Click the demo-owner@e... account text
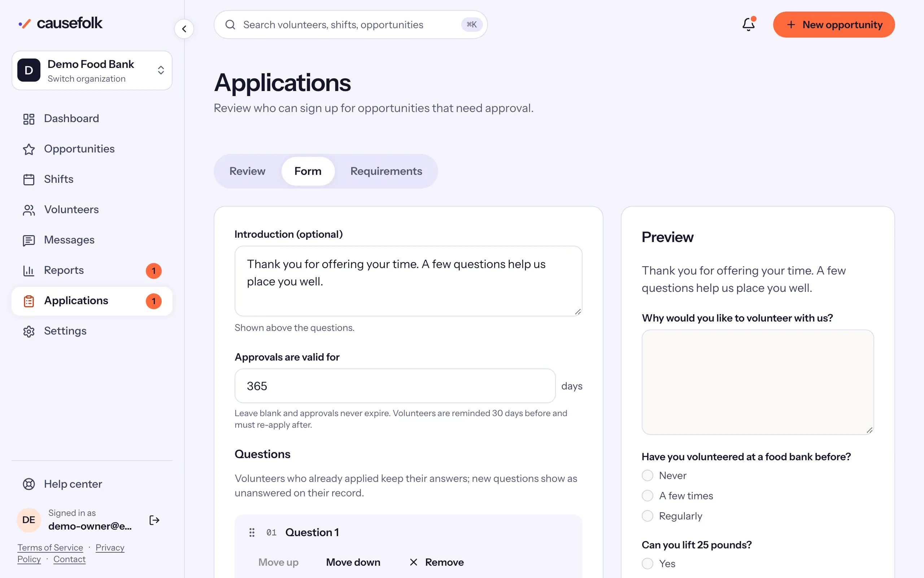The image size is (924, 578). pos(90,526)
